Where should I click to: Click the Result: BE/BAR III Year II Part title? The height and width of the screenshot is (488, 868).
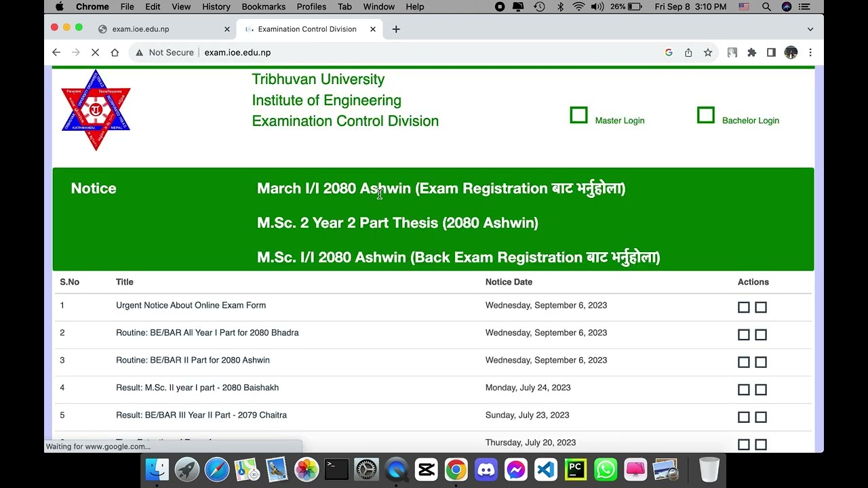[x=201, y=415]
